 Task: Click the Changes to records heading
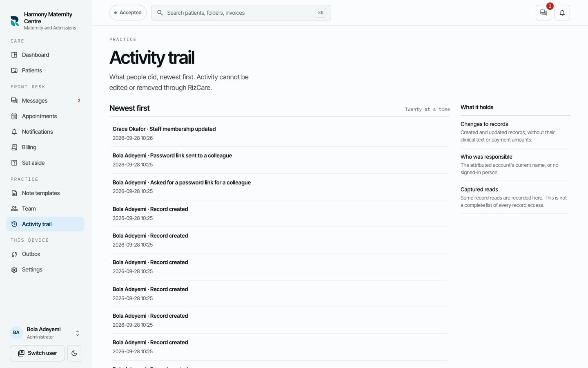point(484,124)
